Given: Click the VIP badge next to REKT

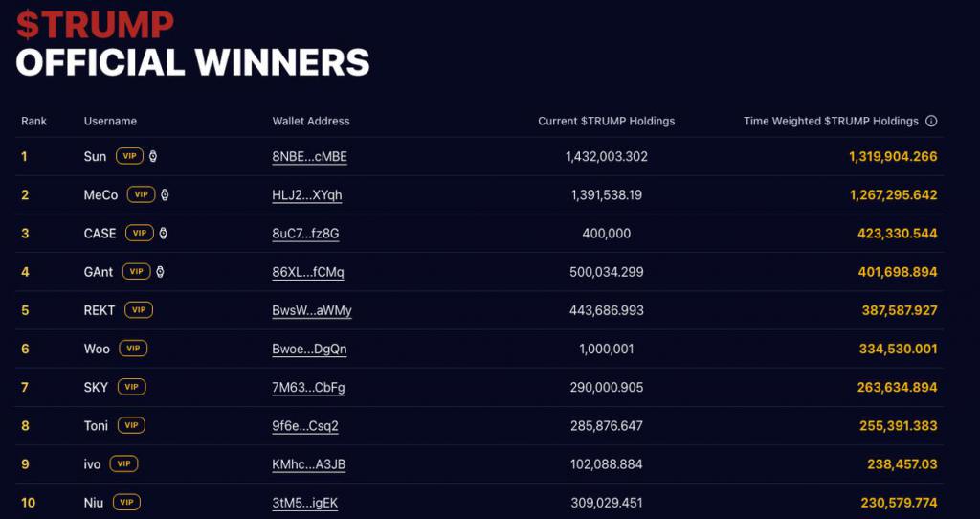Looking at the screenshot, I should coord(139,310).
